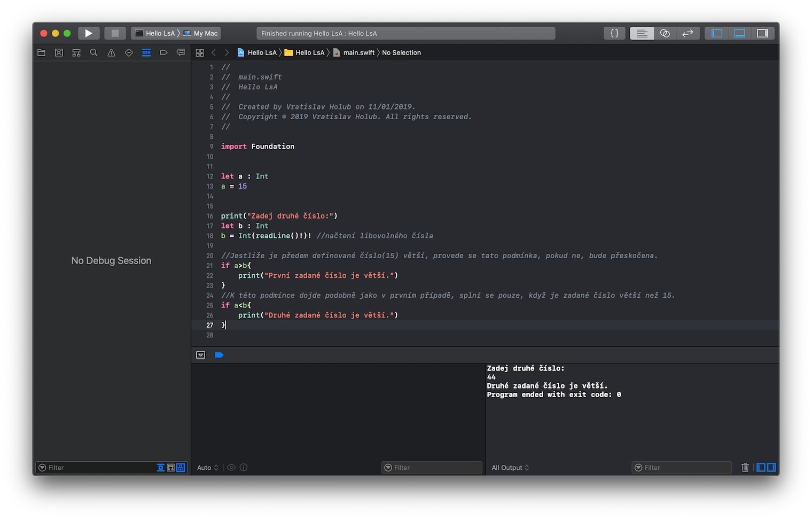
Task: Click the print description info icon
Action: [x=244, y=468]
